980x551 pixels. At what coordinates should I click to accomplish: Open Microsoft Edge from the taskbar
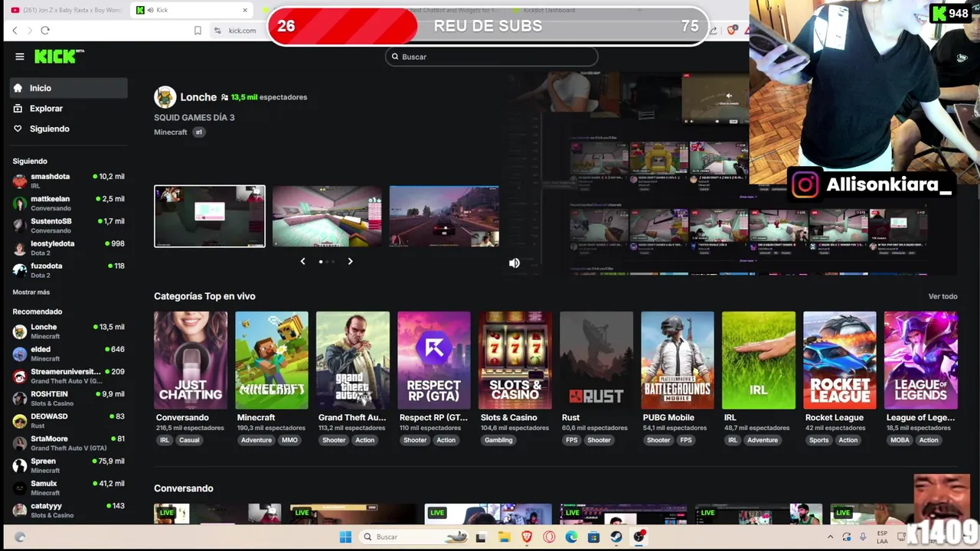(x=571, y=537)
